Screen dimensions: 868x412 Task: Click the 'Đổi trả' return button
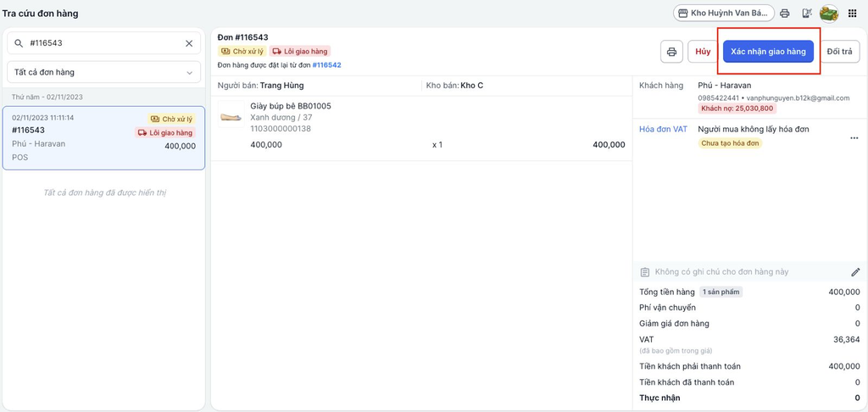tap(839, 52)
